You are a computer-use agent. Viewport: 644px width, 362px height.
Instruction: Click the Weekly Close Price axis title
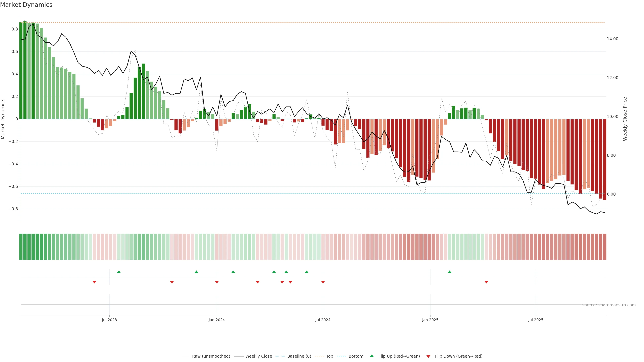[x=625, y=119]
